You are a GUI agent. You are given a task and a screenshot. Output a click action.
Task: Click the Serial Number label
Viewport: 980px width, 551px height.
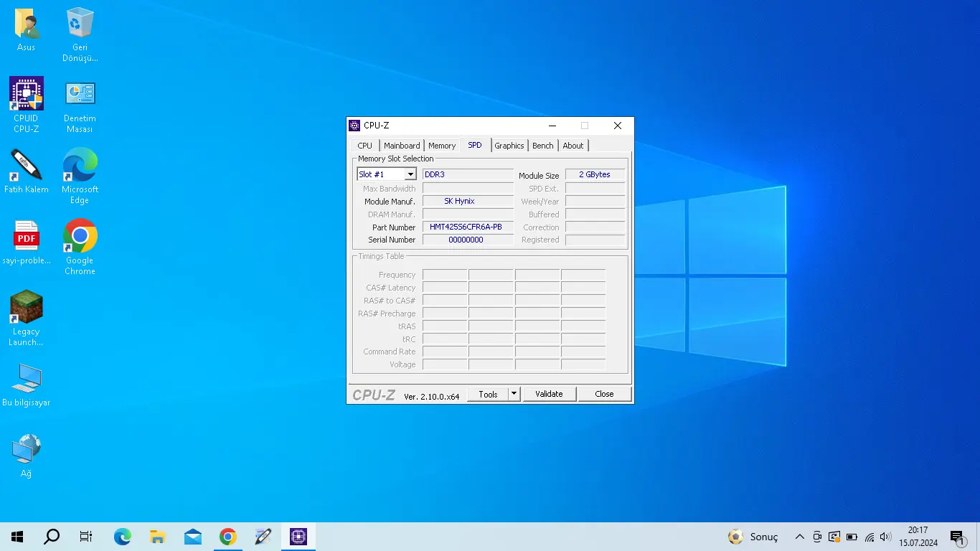click(392, 240)
